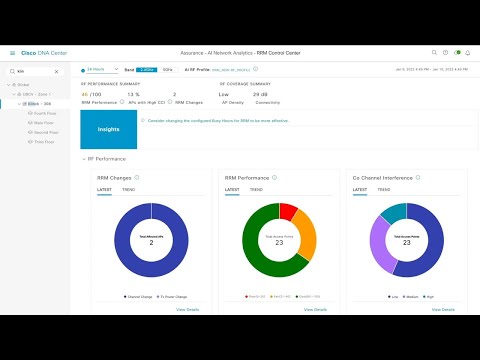Collapse the selected building node chevron
The height and width of the screenshot is (360, 480).
click(20, 104)
